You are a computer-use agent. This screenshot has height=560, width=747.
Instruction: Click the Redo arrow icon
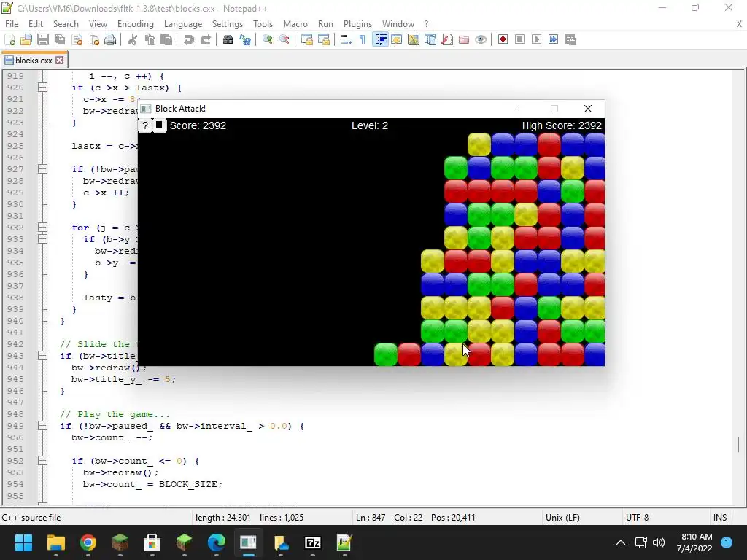[x=205, y=39]
